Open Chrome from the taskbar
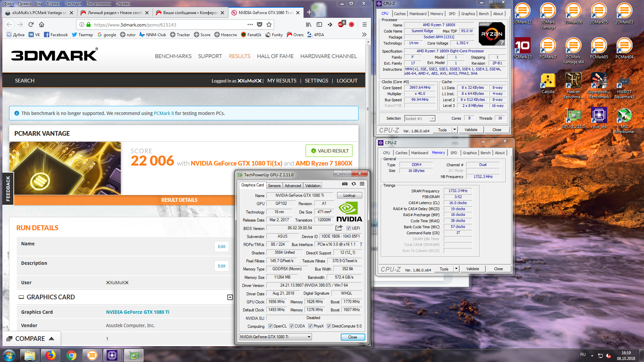Image resolution: width=644 pixels, height=362 pixels. [71, 355]
